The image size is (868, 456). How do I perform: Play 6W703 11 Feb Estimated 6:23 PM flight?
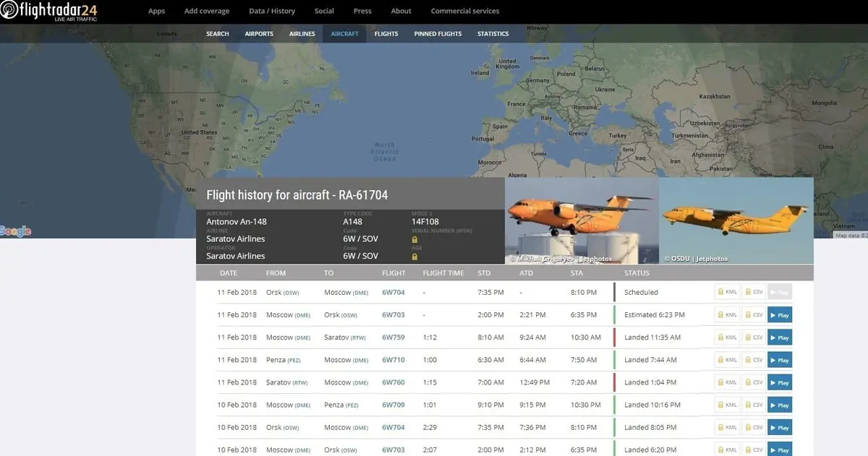(780, 315)
